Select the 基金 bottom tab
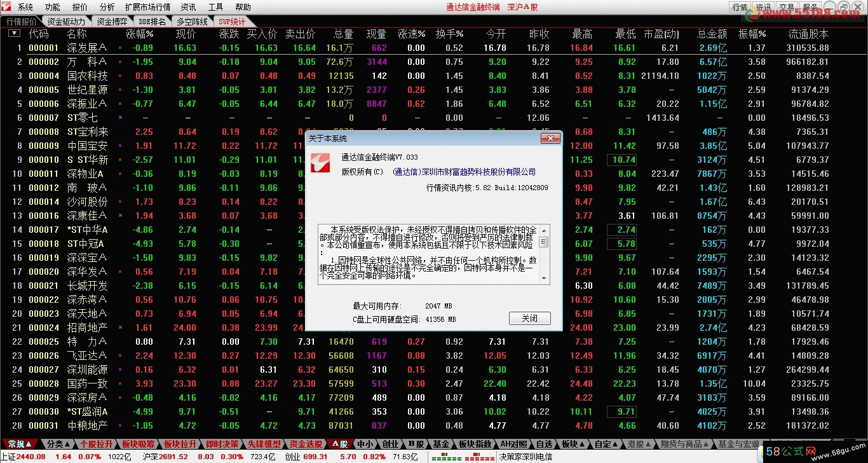 click(x=442, y=444)
